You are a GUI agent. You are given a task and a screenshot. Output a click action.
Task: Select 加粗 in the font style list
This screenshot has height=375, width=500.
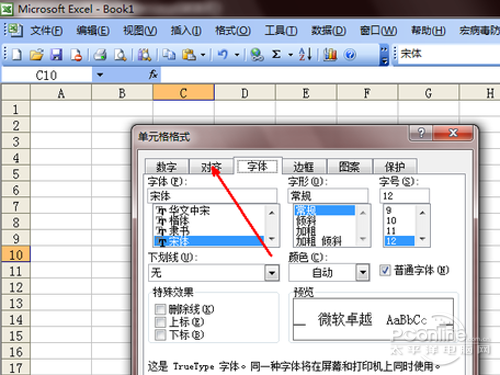click(306, 231)
